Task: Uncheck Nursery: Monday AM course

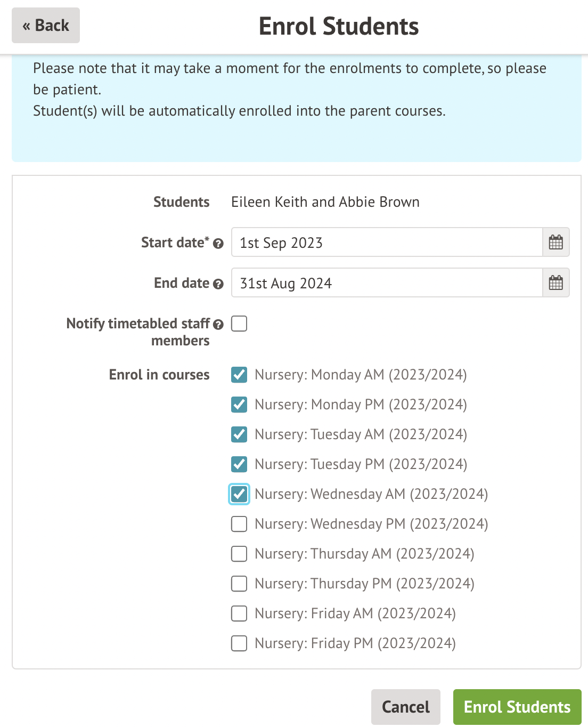Action: pos(239,375)
